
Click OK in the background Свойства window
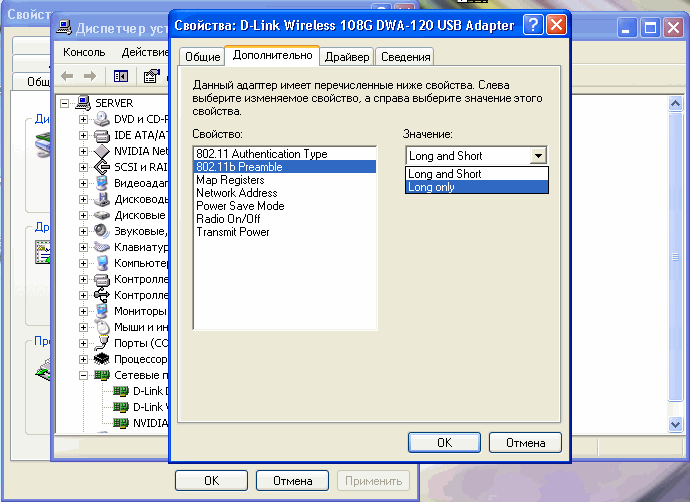(x=211, y=480)
